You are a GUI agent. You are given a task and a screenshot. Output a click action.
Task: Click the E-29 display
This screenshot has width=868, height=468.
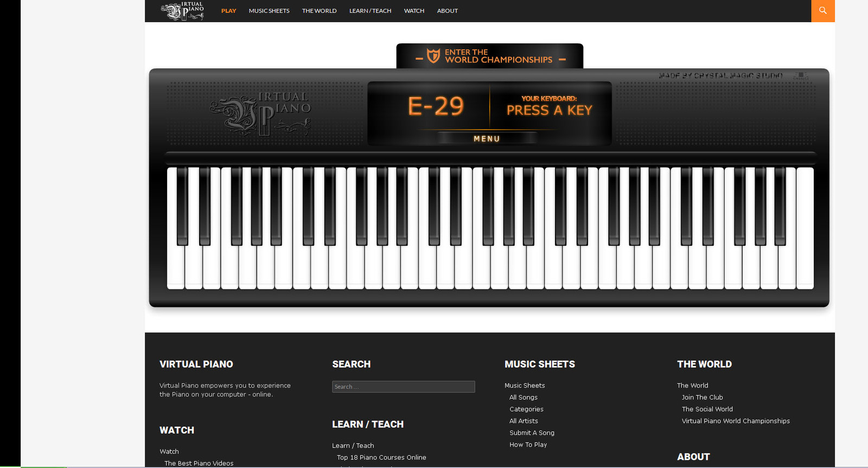tap(436, 106)
